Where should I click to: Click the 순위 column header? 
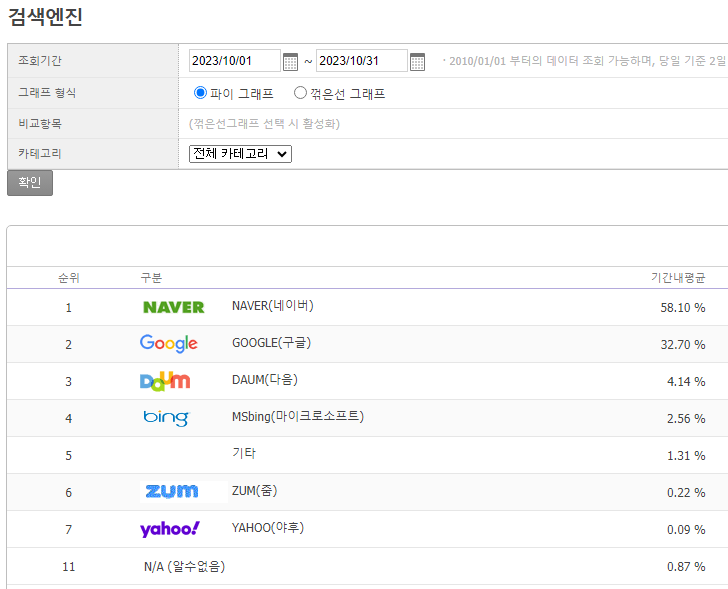(x=69, y=278)
